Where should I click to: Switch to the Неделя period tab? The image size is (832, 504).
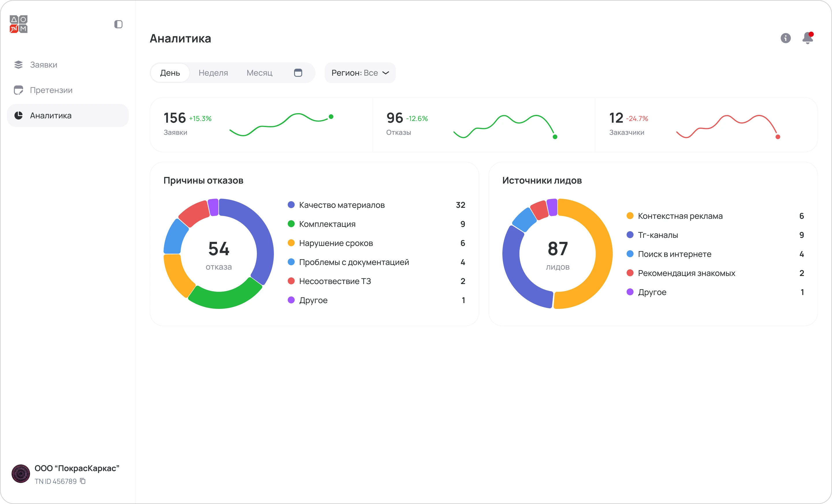point(213,72)
